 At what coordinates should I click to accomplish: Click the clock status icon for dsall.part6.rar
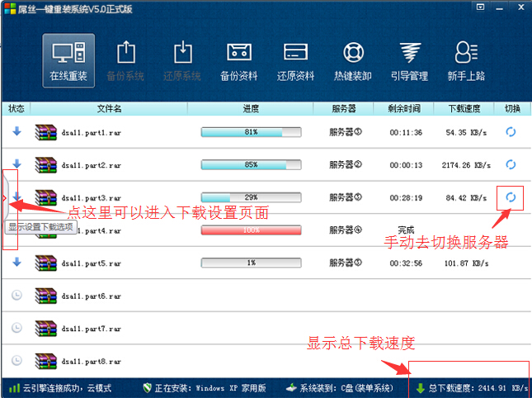tap(16, 295)
